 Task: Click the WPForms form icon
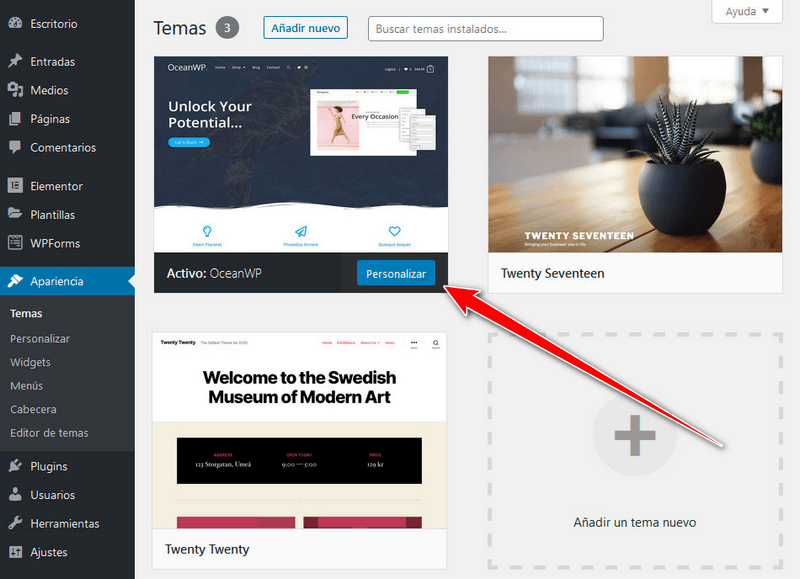click(15, 243)
